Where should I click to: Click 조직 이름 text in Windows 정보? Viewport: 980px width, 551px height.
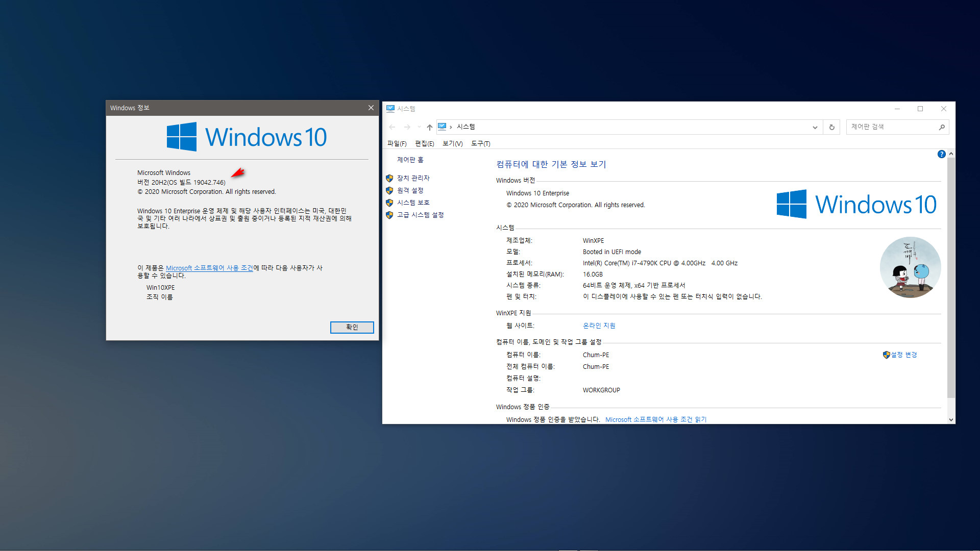[x=160, y=297]
